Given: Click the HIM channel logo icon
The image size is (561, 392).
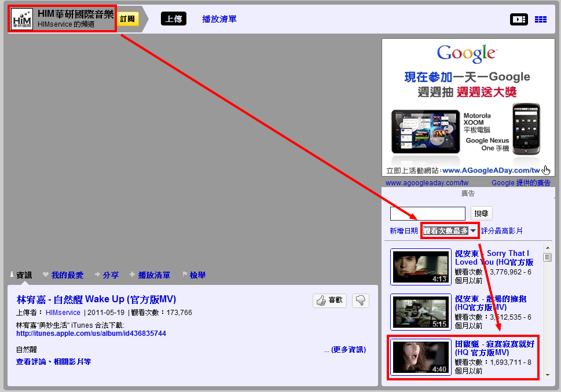Looking at the screenshot, I should coord(22,19).
